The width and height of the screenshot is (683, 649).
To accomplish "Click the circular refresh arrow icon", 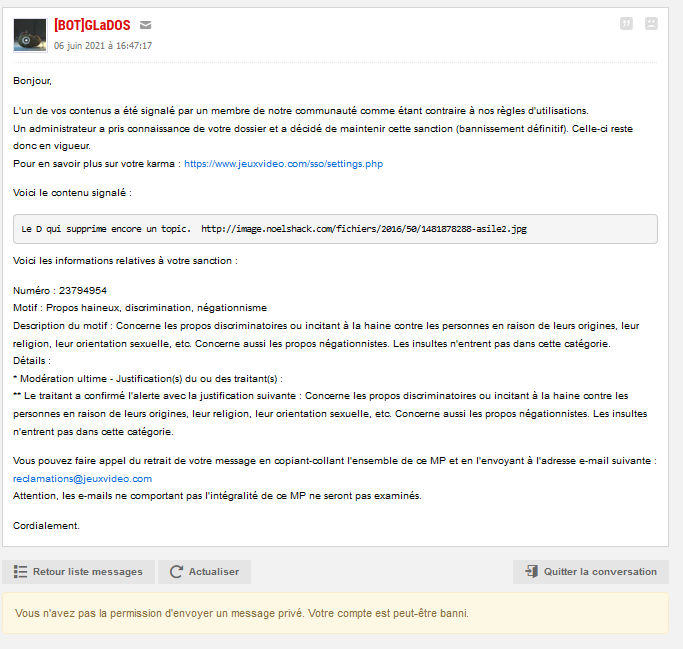I will pos(176,572).
